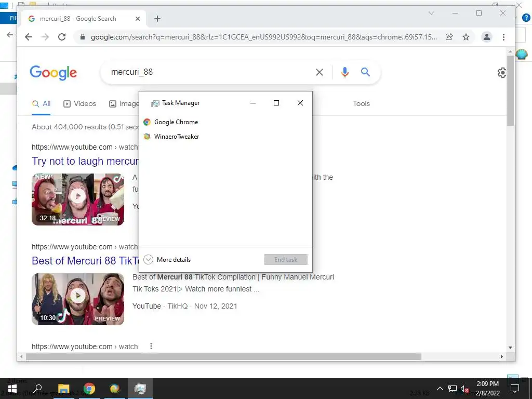Select the All results tab
Image resolution: width=532 pixels, height=399 pixels.
point(42,104)
